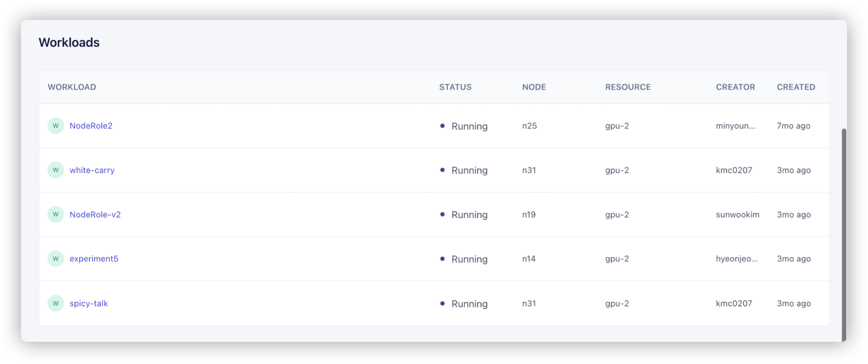This screenshot has height=364, width=868.
Task: Click the W icon beside spicy-talk
Action: click(x=56, y=303)
